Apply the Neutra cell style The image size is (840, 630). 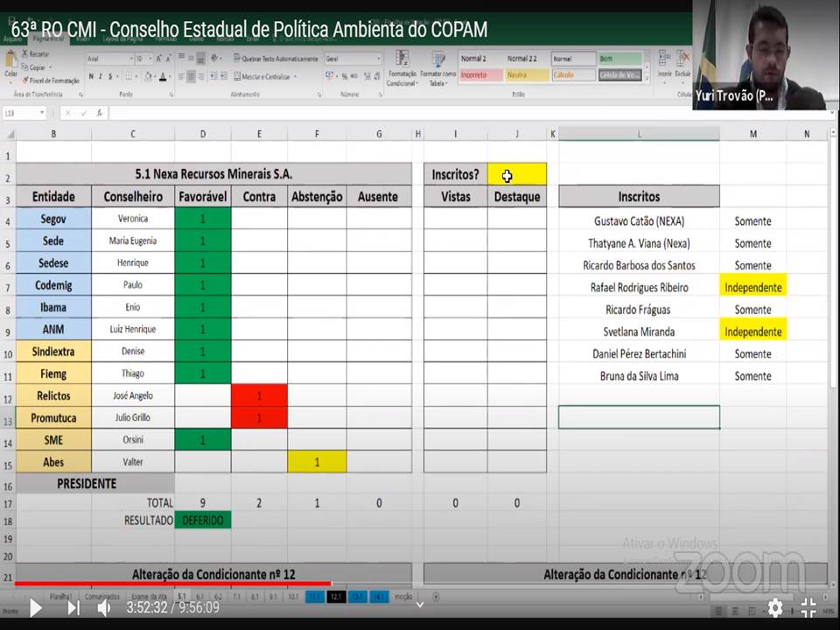coord(527,75)
